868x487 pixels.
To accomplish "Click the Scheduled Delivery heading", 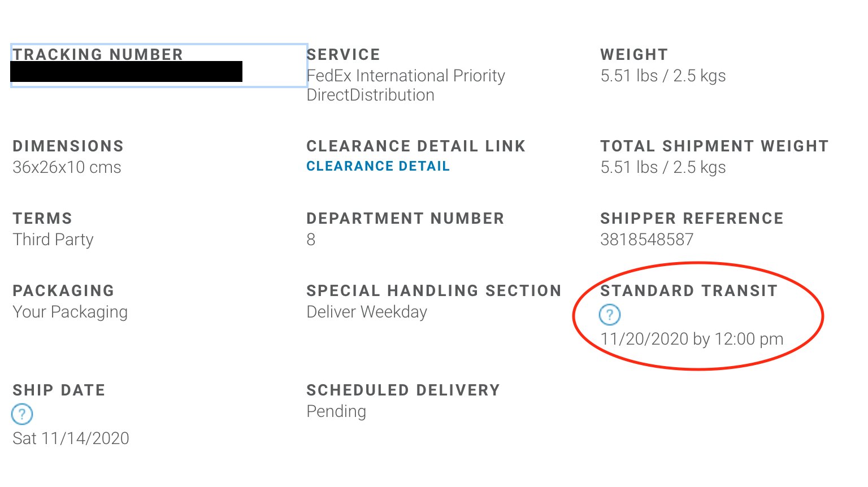I will coord(403,390).
